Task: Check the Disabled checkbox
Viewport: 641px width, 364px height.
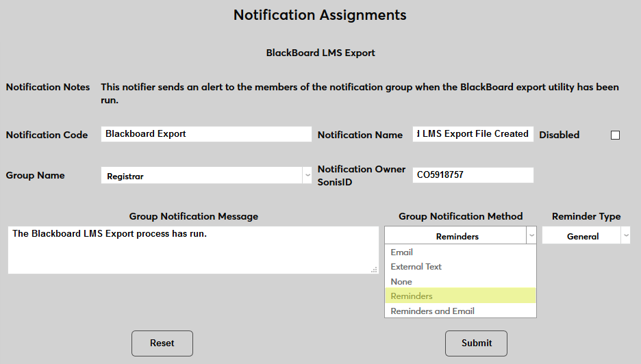Action: coord(615,135)
